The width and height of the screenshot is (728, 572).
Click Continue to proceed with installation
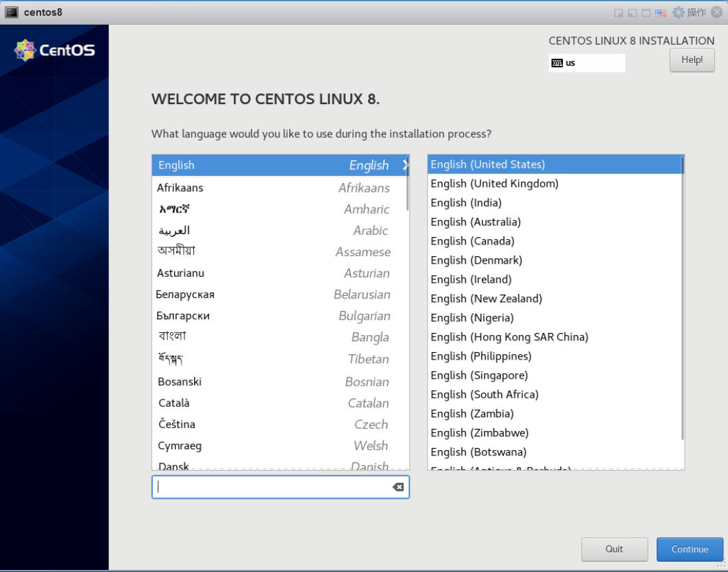[690, 549]
